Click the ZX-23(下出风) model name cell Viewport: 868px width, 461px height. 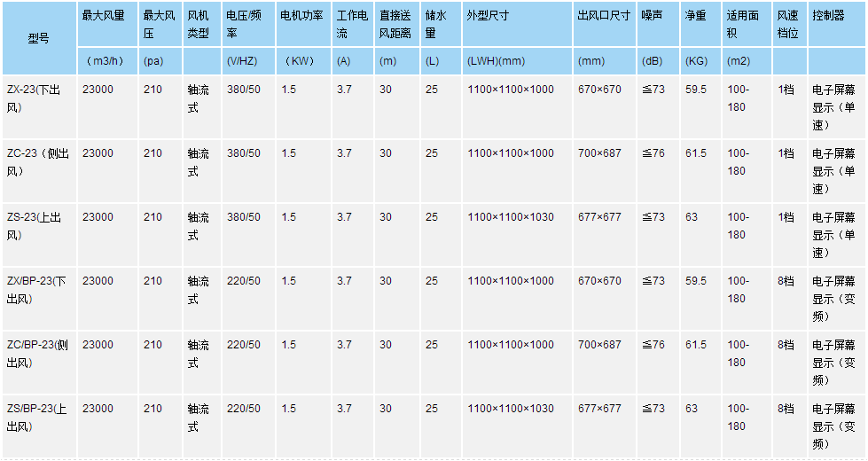tap(35, 98)
